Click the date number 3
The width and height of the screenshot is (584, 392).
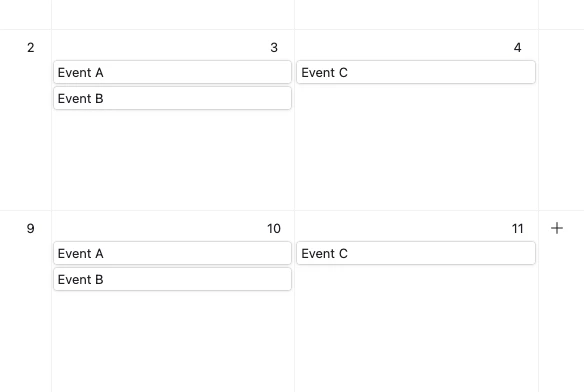point(274,47)
